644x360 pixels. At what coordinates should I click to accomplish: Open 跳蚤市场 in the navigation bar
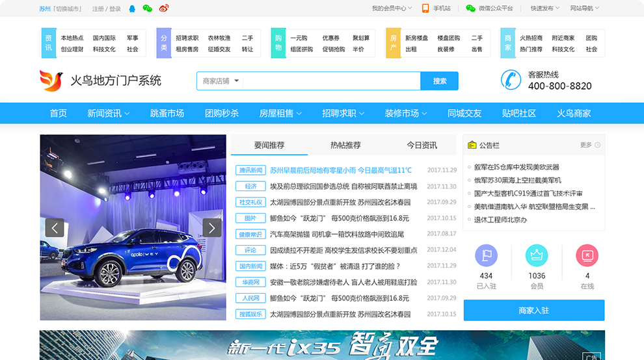167,113
